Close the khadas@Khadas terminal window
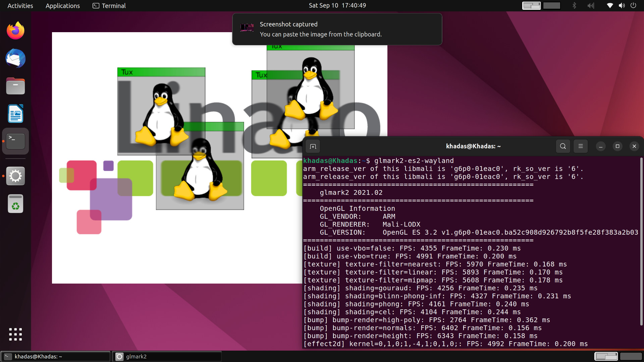This screenshot has height=362, width=644. (x=634, y=146)
